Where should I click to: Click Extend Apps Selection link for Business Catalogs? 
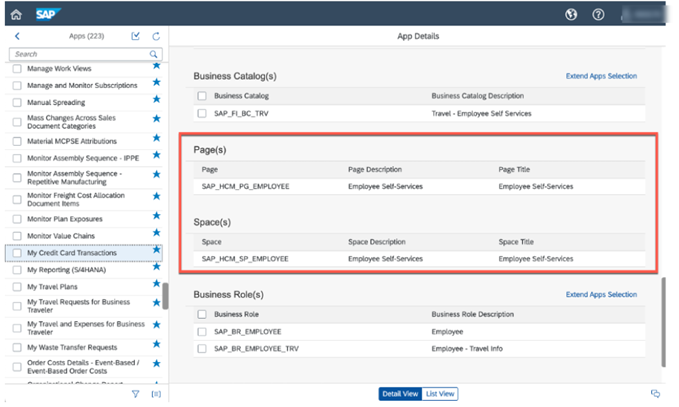pos(601,76)
